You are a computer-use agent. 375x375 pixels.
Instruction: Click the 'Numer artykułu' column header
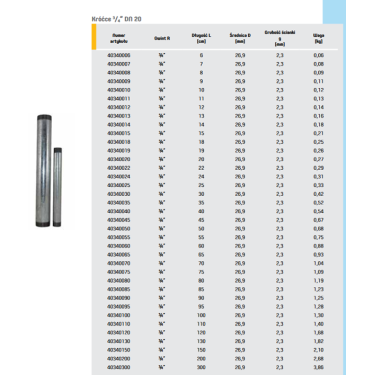pos(119,38)
